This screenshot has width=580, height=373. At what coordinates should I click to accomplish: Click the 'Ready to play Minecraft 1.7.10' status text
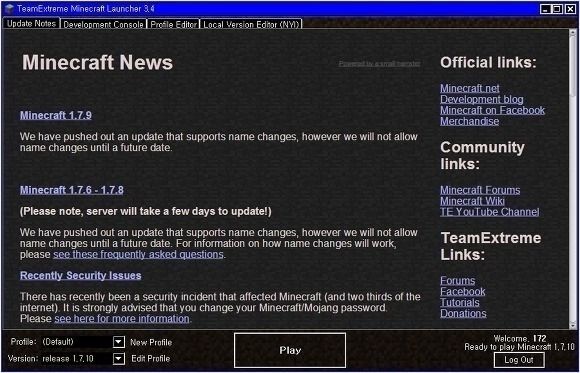[520, 347]
